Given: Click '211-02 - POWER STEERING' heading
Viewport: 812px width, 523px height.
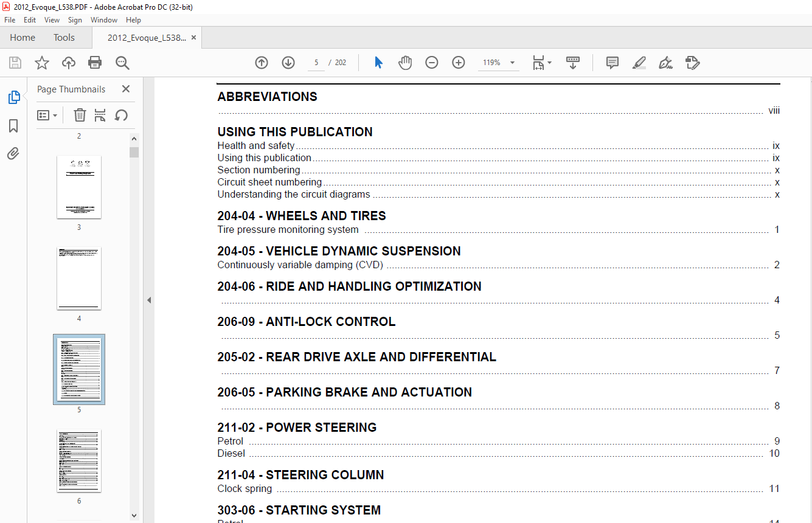Looking at the screenshot, I should 297,428.
